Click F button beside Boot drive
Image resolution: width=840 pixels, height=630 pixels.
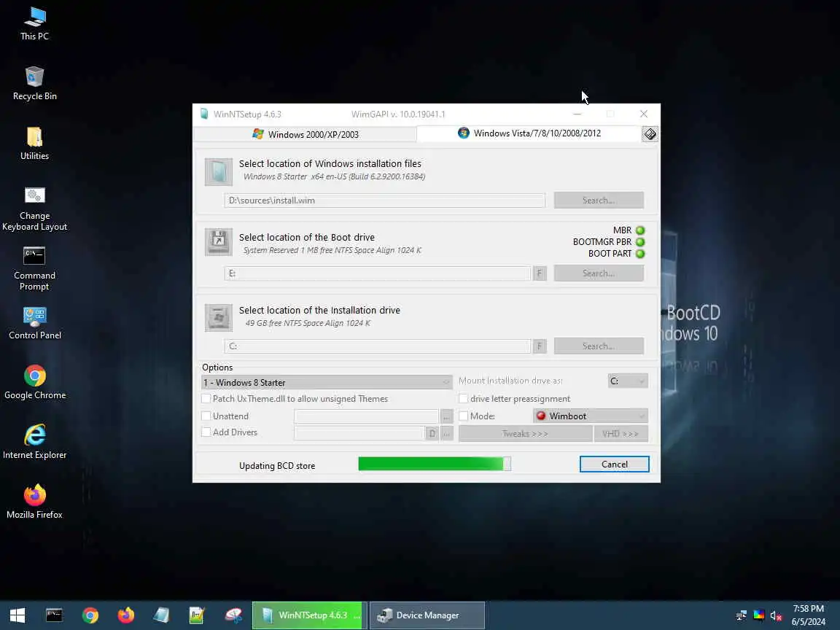540,273
